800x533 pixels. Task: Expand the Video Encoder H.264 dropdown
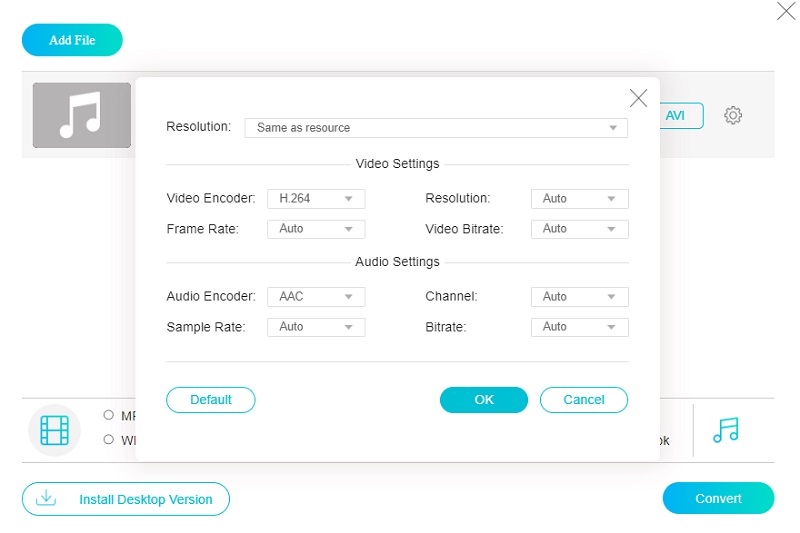(x=316, y=199)
